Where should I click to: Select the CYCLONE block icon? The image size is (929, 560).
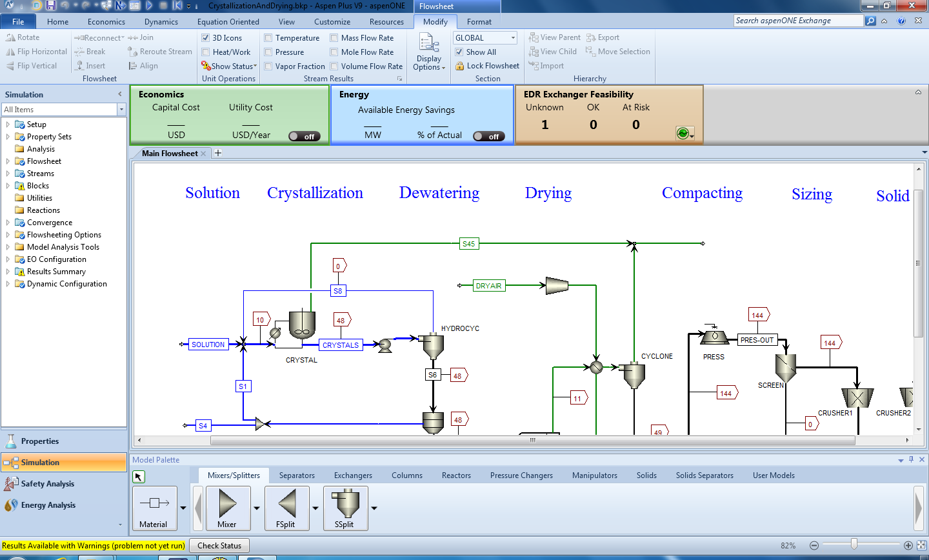click(x=634, y=375)
